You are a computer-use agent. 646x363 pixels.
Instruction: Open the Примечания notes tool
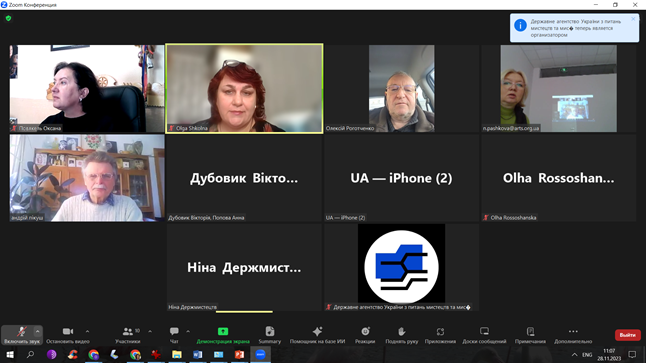pos(530,335)
